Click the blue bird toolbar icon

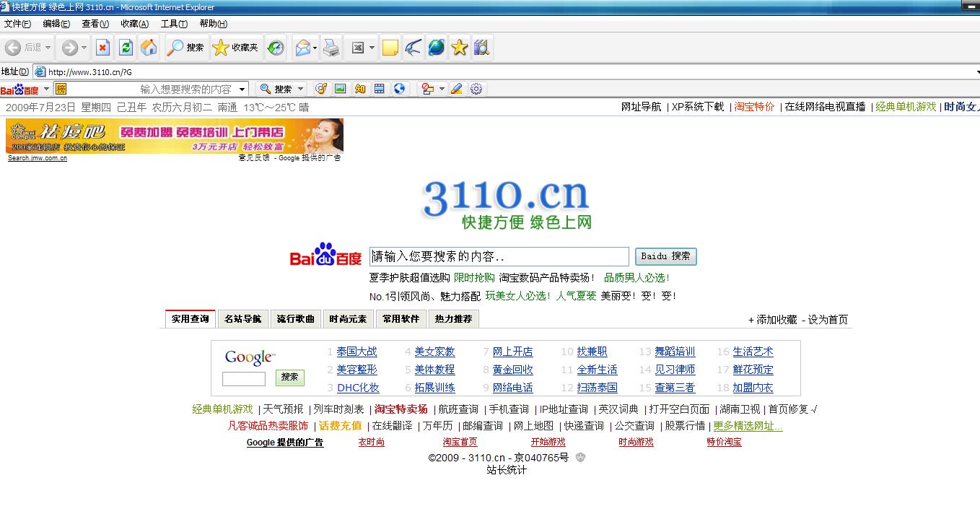413,48
